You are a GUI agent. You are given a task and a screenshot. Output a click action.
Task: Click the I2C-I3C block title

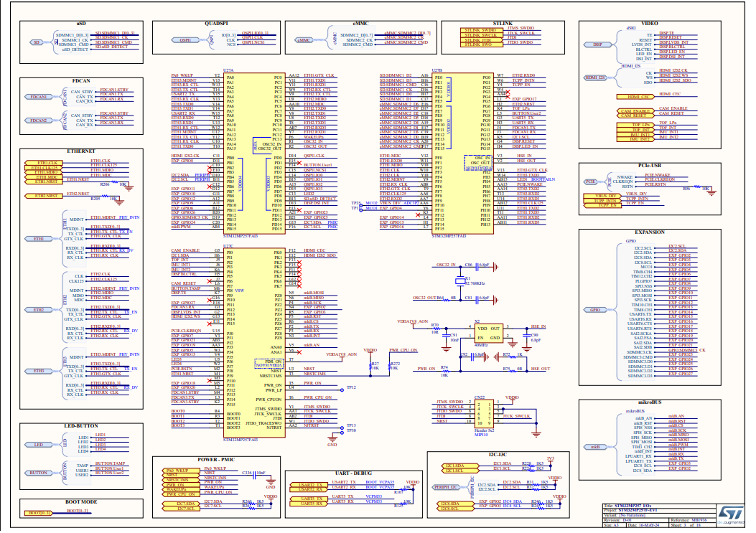498,454
